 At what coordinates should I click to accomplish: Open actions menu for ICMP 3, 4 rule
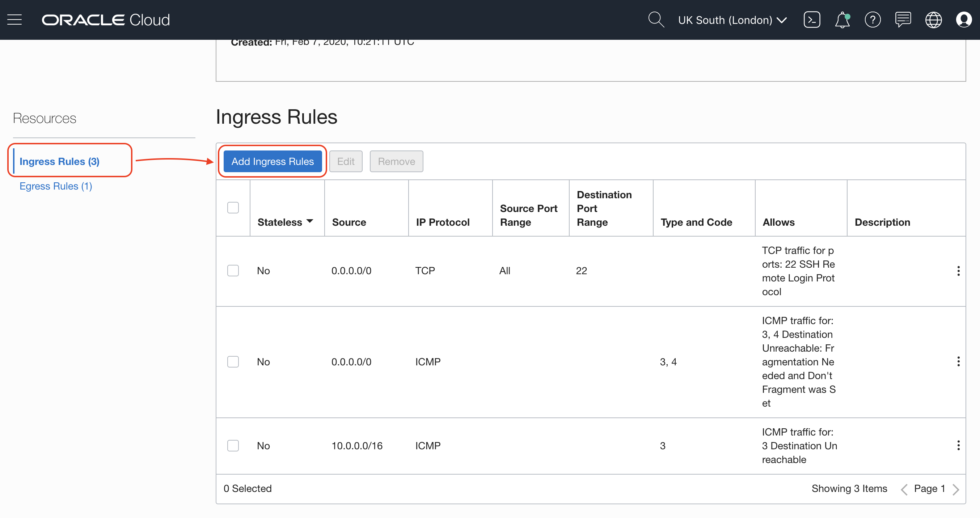pos(958,361)
